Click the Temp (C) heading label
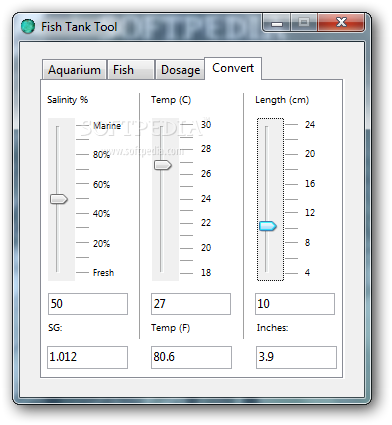 [171, 100]
